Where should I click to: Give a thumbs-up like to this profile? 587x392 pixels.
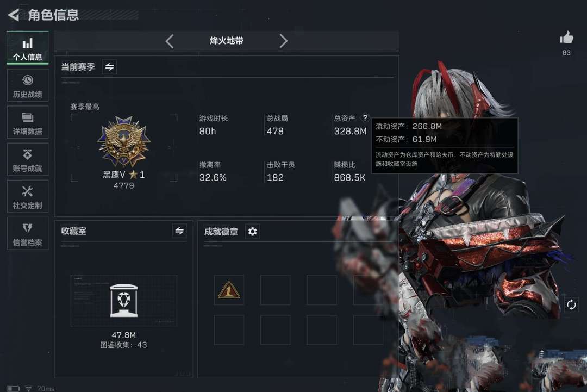tap(566, 38)
